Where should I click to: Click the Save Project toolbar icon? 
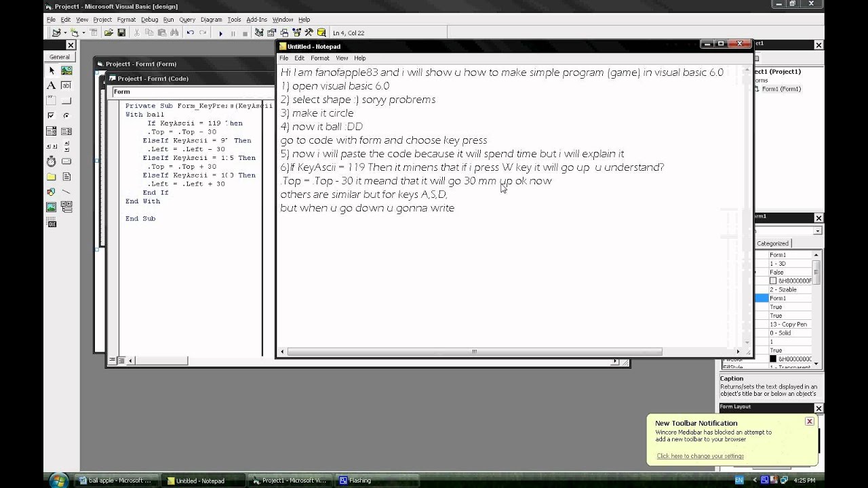pyautogui.click(x=121, y=33)
